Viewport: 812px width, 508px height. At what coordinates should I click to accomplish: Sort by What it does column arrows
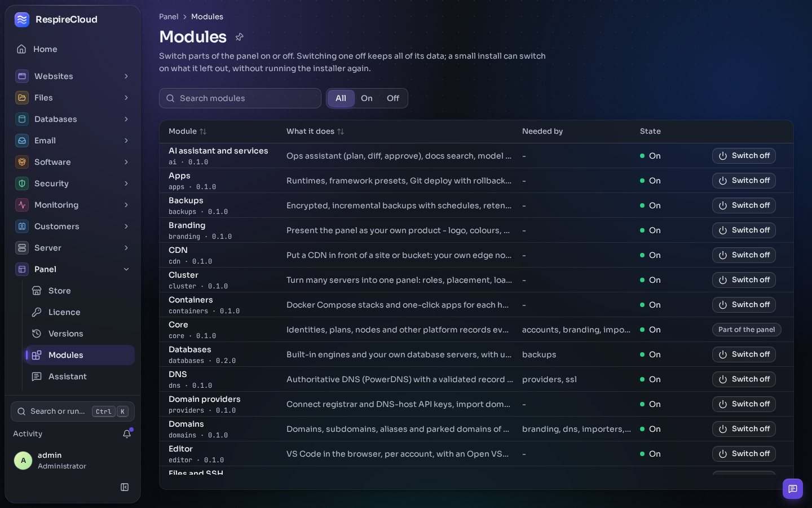point(341,132)
